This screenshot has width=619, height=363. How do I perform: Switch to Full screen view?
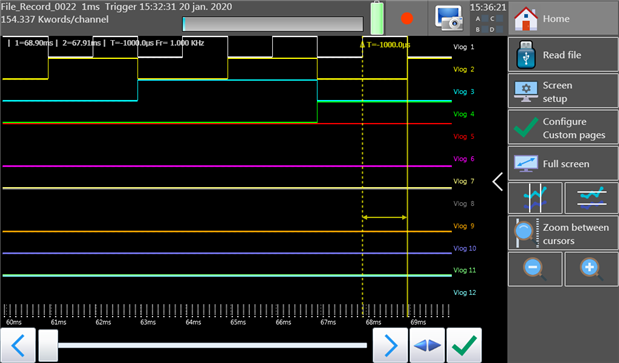click(x=563, y=164)
